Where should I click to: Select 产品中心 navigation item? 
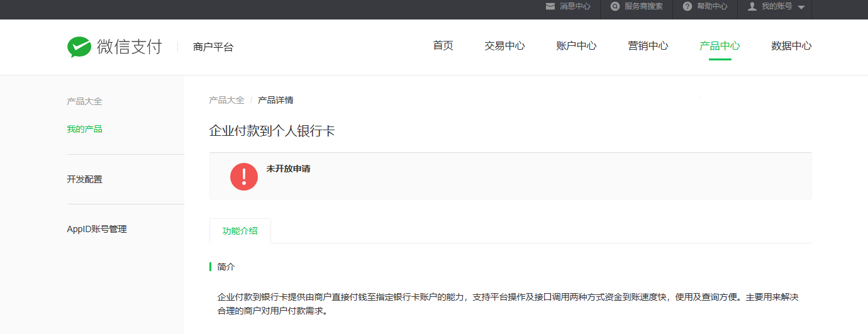(720, 46)
